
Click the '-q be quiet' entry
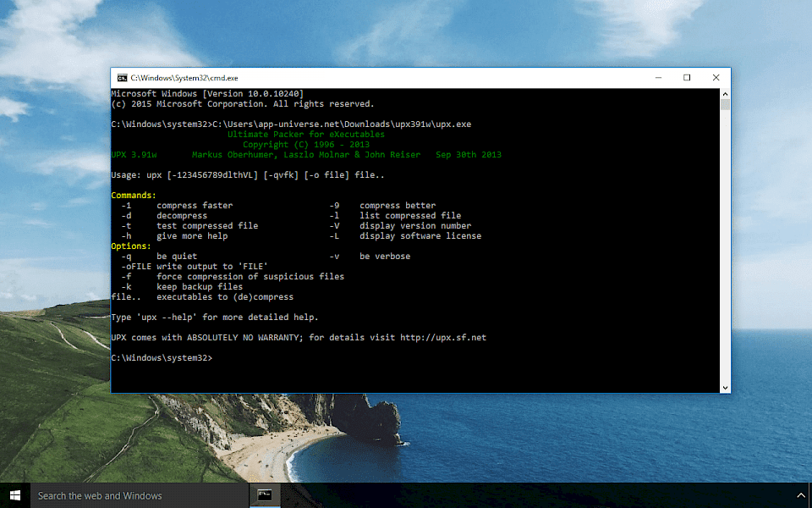pos(159,256)
